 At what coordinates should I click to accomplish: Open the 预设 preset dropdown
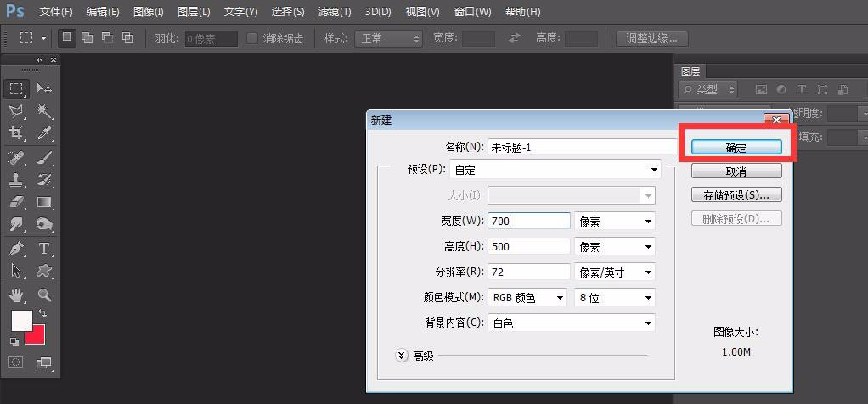pos(555,170)
